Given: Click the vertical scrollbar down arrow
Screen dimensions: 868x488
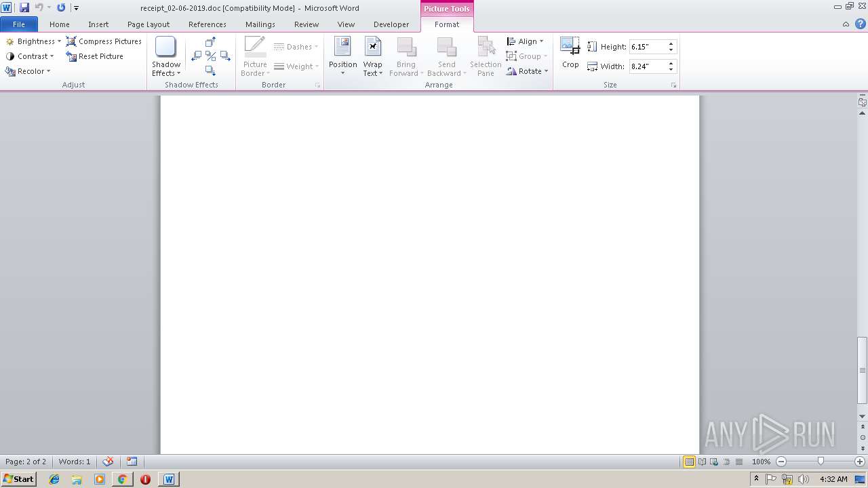Looking at the screenshot, I should [863, 416].
